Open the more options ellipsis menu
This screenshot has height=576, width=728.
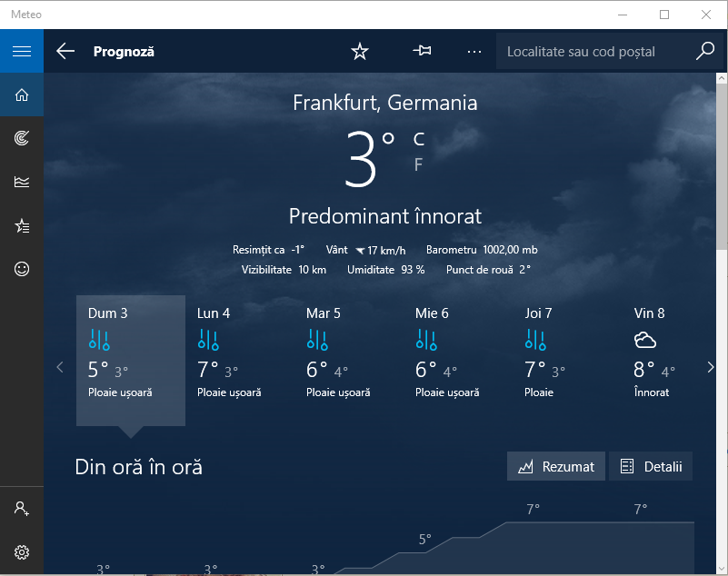click(474, 51)
